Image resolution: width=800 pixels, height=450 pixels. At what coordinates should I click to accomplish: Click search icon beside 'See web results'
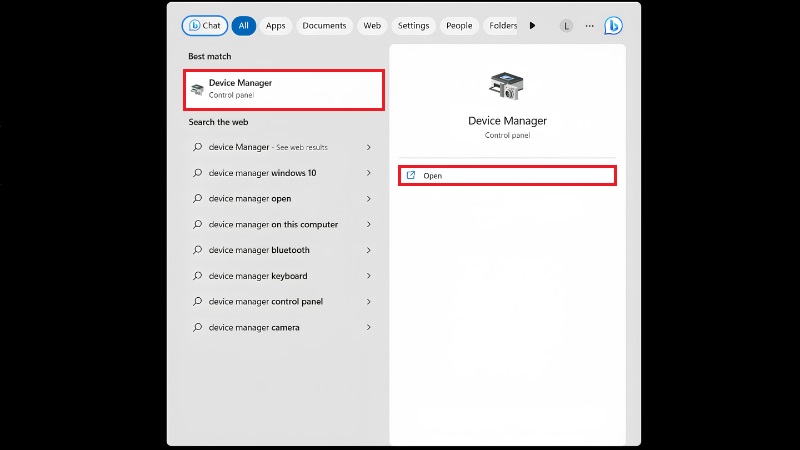197,147
